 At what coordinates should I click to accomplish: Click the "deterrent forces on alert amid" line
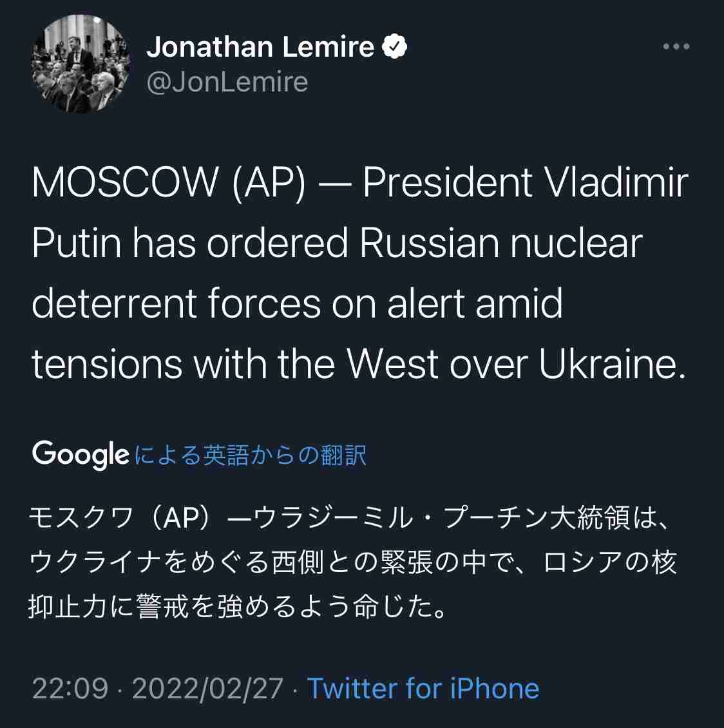tap(297, 303)
